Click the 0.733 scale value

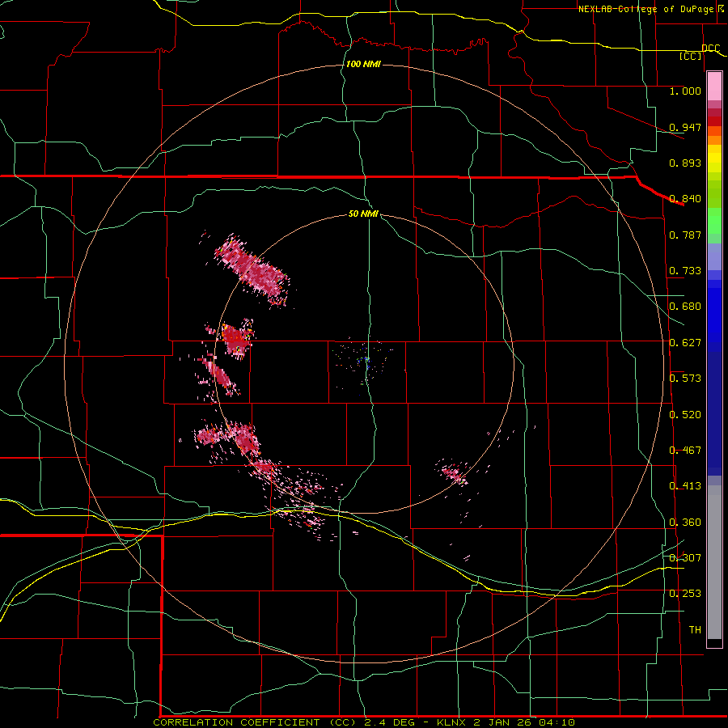685,271
